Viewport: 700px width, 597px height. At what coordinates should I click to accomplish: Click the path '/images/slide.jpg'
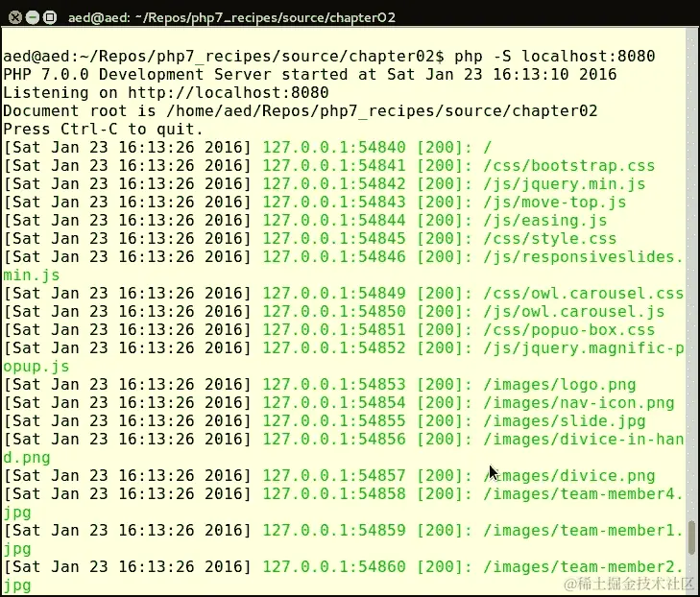tap(565, 421)
